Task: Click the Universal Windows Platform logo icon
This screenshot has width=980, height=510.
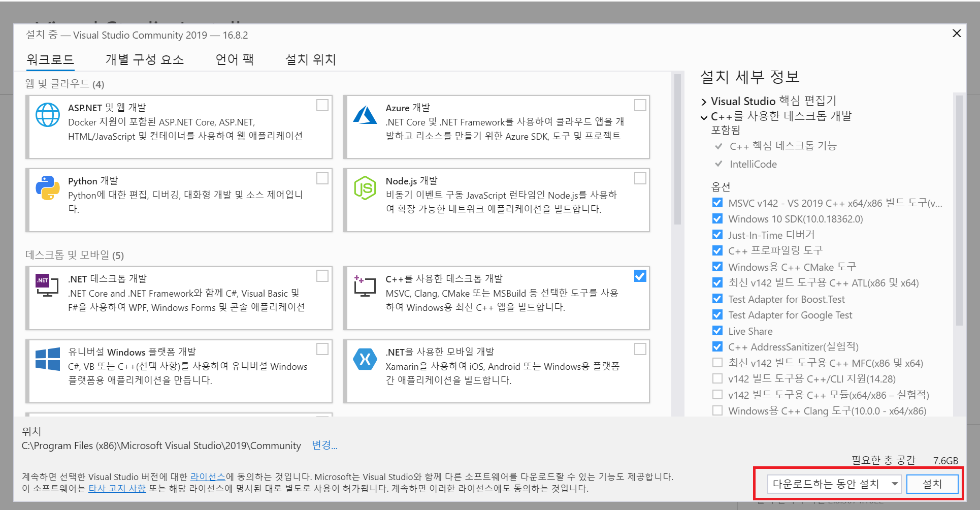Action: (48, 359)
